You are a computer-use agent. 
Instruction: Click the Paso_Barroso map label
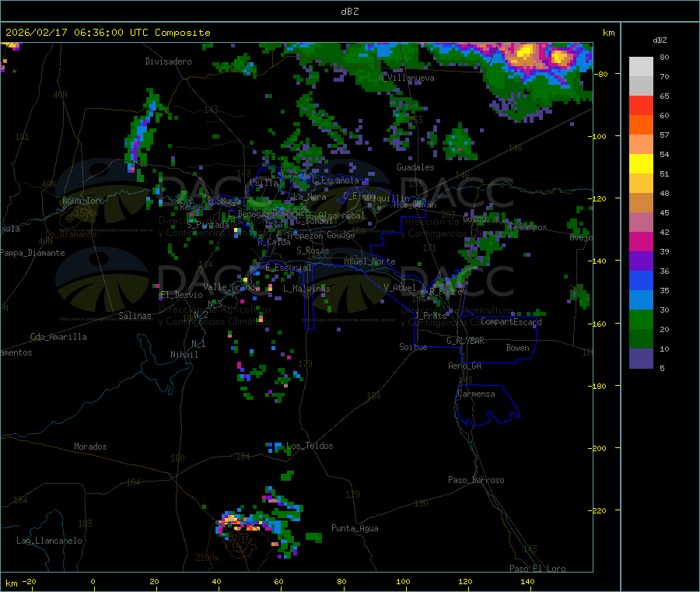click(x=476, y=480)
